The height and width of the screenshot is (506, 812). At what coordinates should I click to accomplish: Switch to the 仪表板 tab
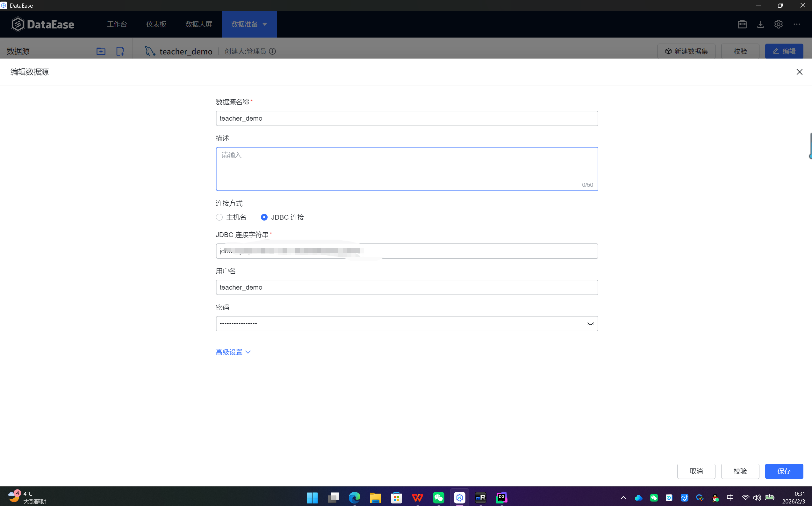(156, 24)
